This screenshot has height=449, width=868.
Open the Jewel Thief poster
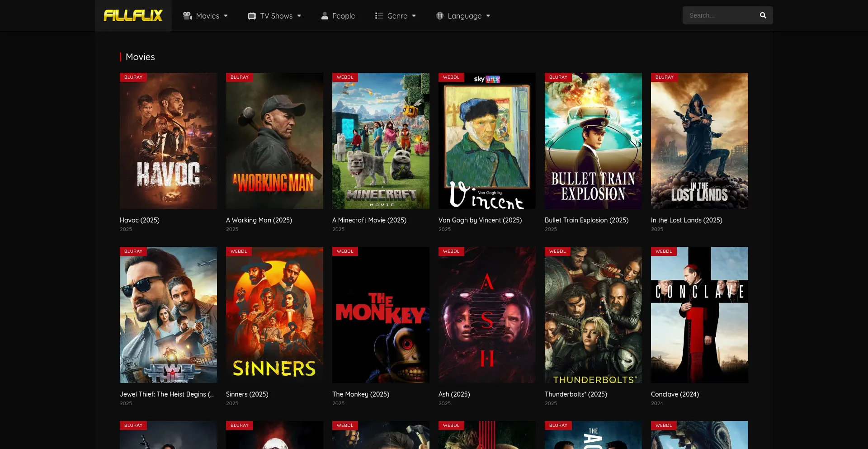pos(168,315)
